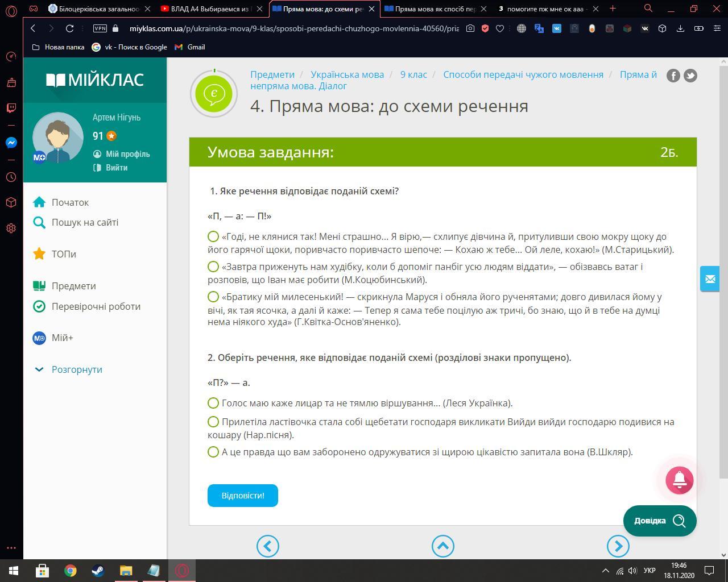This screenshot has width=728, height=582.
Task: Go to Українська мова breadcrumb
Action: click(348, 74)
